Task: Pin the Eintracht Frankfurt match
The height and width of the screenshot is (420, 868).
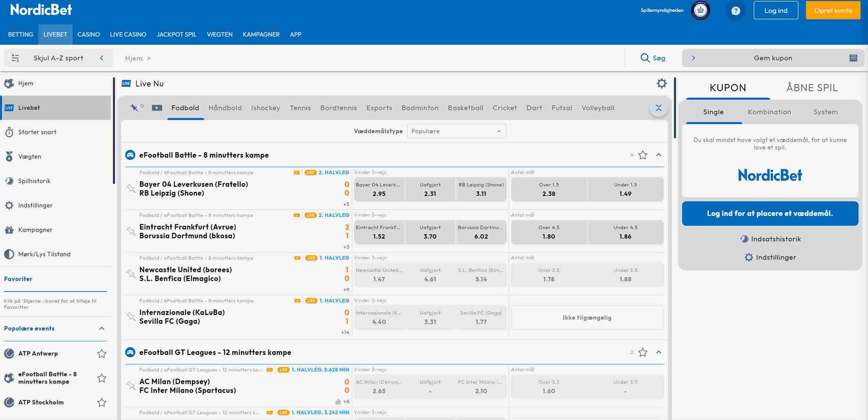Action: (131, 231)
